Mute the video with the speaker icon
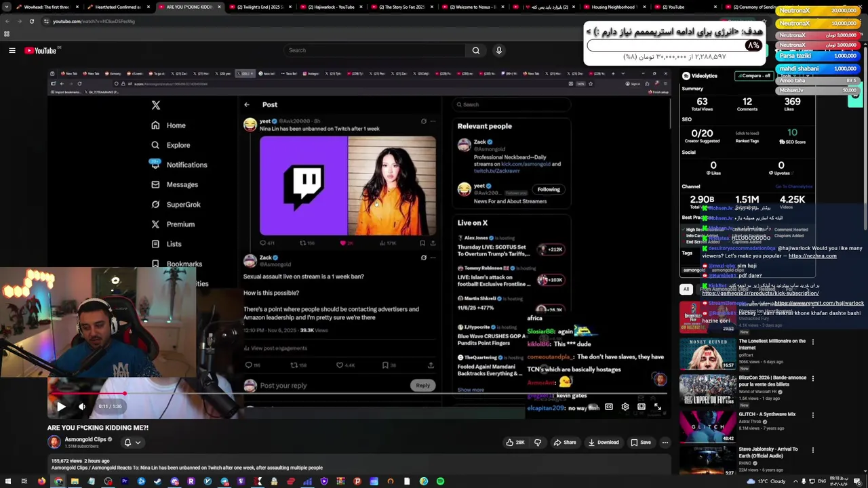The width and height of the screenshot is (868, 488). click(x=82, y=407)
